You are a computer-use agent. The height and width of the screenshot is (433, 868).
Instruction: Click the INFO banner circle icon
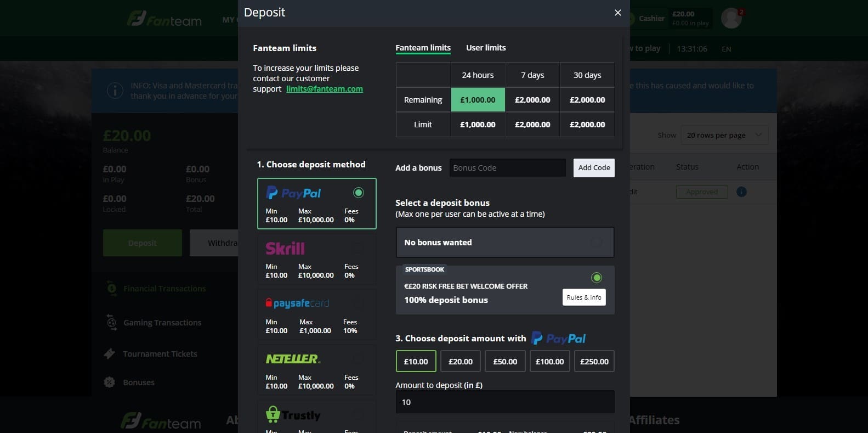pos(115,91)
